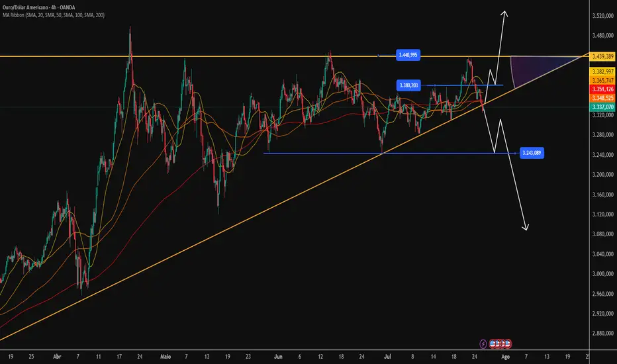Click the 2.880,000 price axis label
Viewport: 617px width, 364px height.
pyautogui.click(x=603, y=333)
